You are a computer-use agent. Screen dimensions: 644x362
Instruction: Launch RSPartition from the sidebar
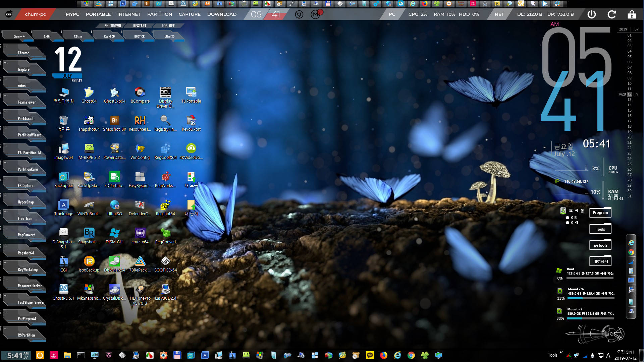pos(24,335)
